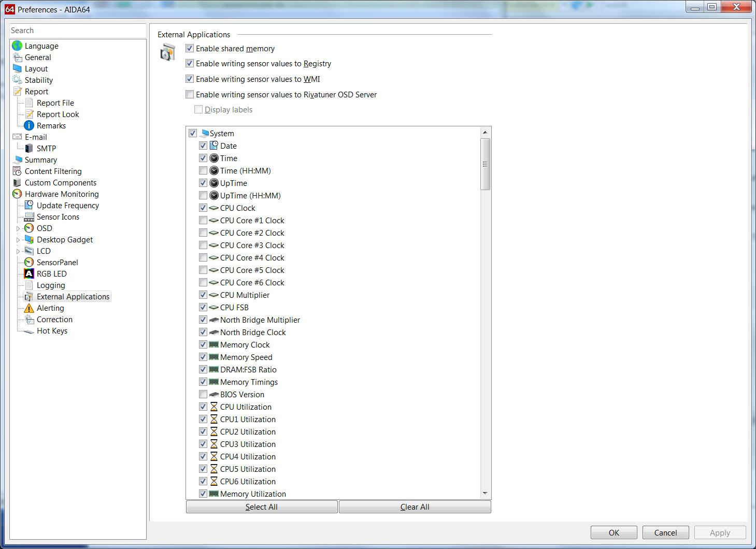Image resolution: width=756 pixels, height=549 pixels.
Task: Click the SensorPanel gauge icon
Action: point(29,263)
